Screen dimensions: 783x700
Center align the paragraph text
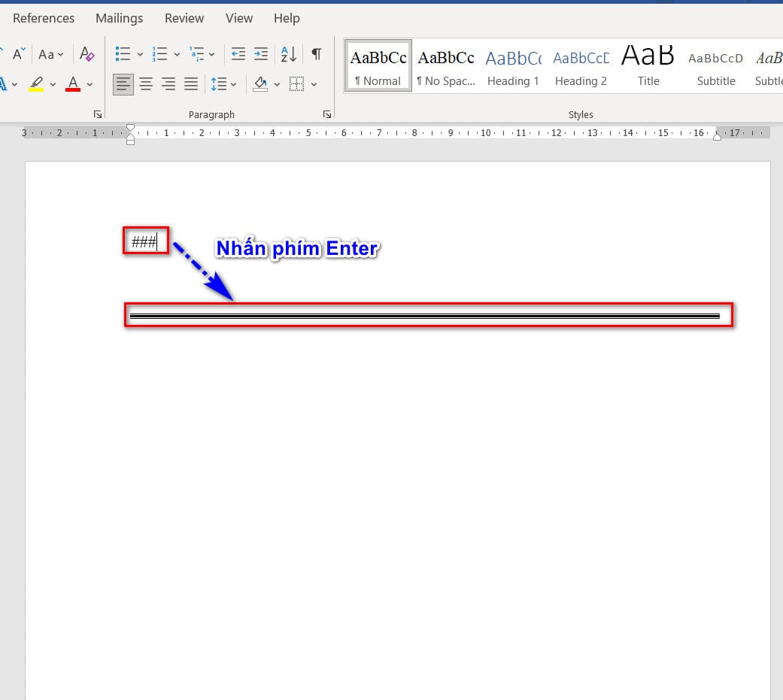(x=146, y=84)
